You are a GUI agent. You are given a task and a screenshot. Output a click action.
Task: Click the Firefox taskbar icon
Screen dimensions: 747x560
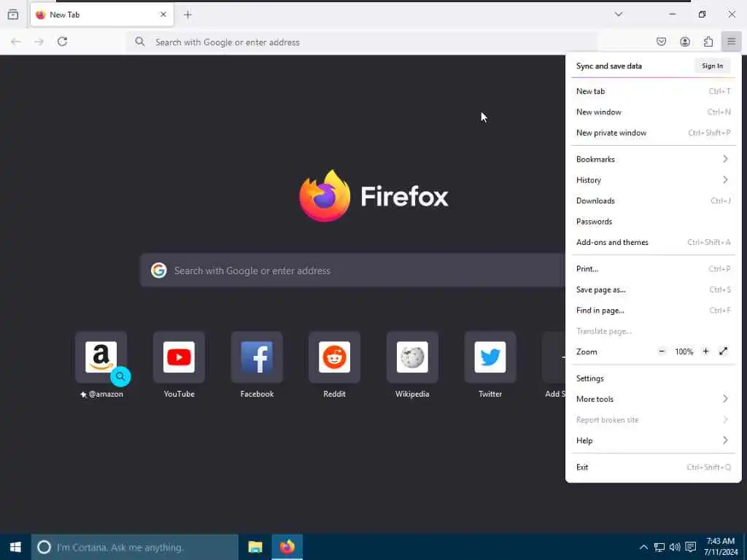287,547
